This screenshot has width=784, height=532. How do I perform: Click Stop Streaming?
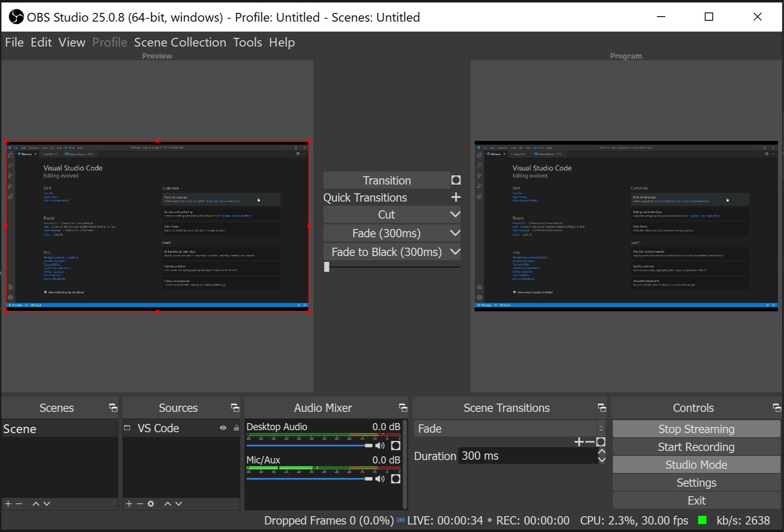point(696,429)
